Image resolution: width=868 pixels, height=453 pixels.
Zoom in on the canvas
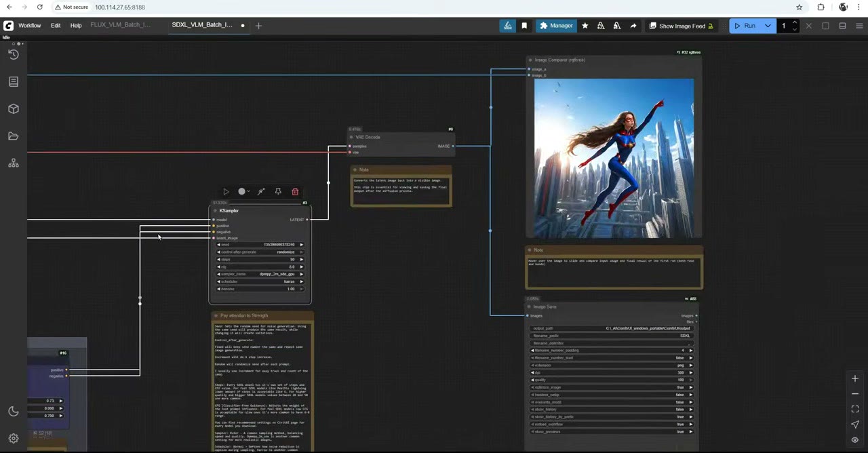point(855,379)
